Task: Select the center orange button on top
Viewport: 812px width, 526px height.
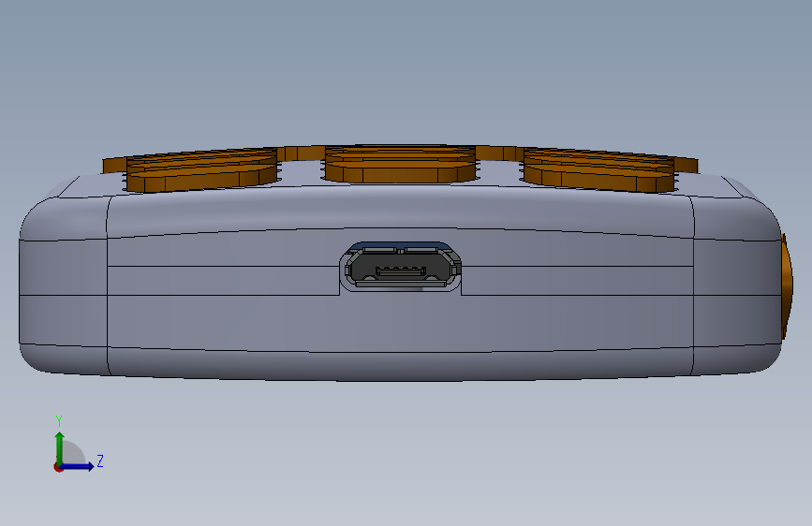Action: point(400,165)
